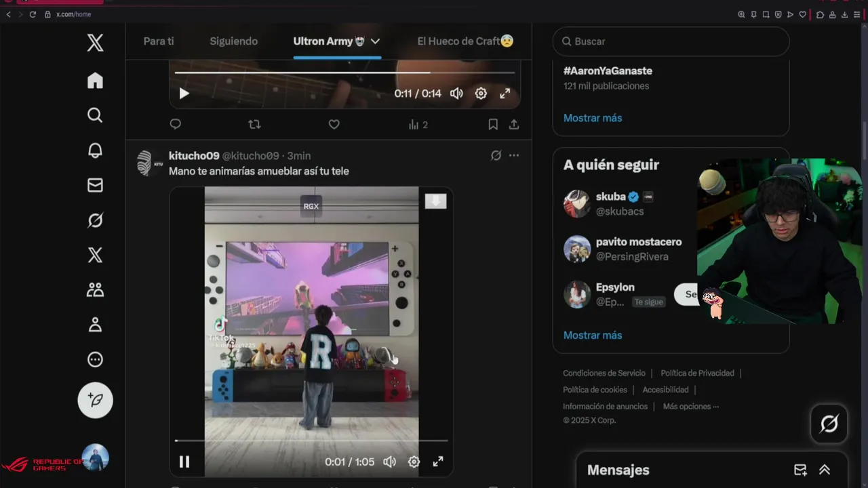Click the download arrow on the TikTok video
868x488 pixels.
tap(435, 201)
